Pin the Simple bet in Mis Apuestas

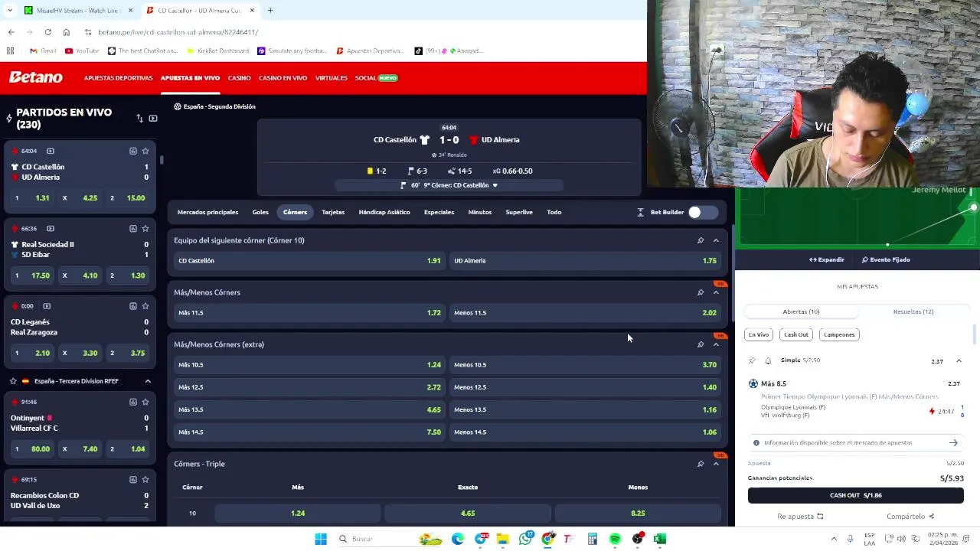[x=752, y=360]
